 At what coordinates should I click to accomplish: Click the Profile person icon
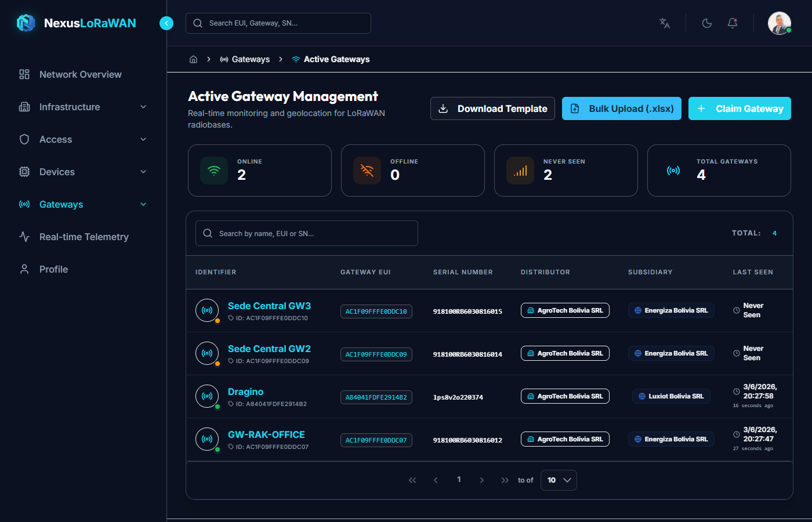[24, 269]
